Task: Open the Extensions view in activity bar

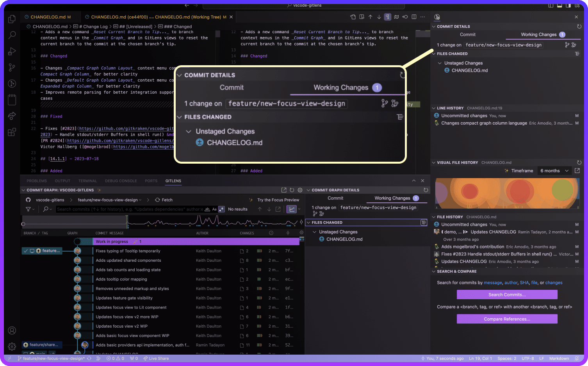Action: (12, 132)
